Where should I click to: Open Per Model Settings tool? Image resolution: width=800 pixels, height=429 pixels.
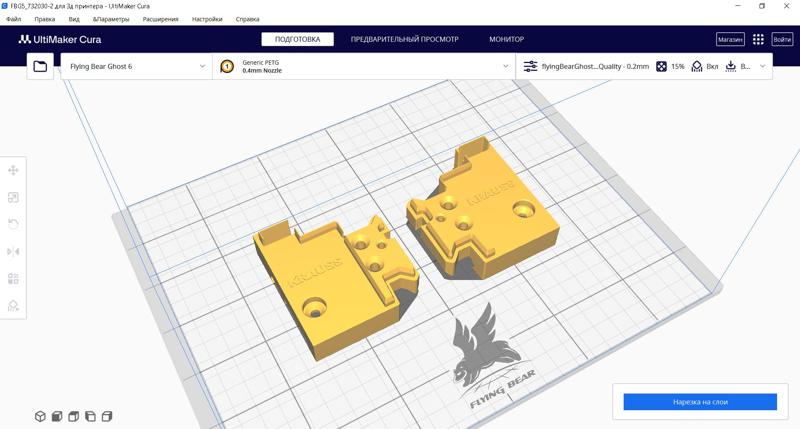click(13, 279)
